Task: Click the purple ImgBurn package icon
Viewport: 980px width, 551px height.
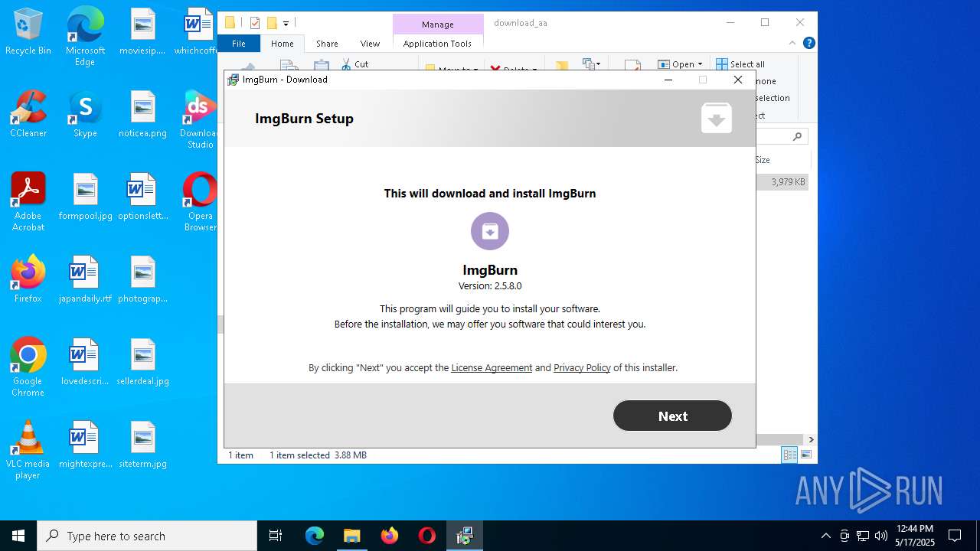Action: tap(490, 231)
